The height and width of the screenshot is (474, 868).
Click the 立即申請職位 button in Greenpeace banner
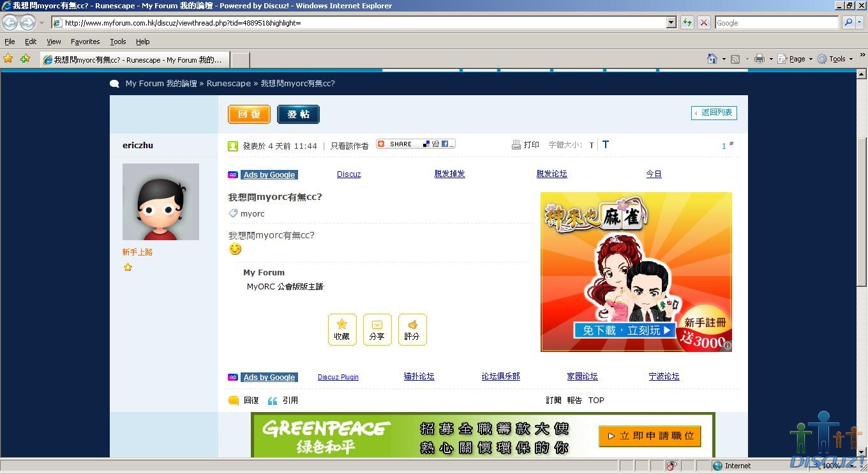click(650, 436)
